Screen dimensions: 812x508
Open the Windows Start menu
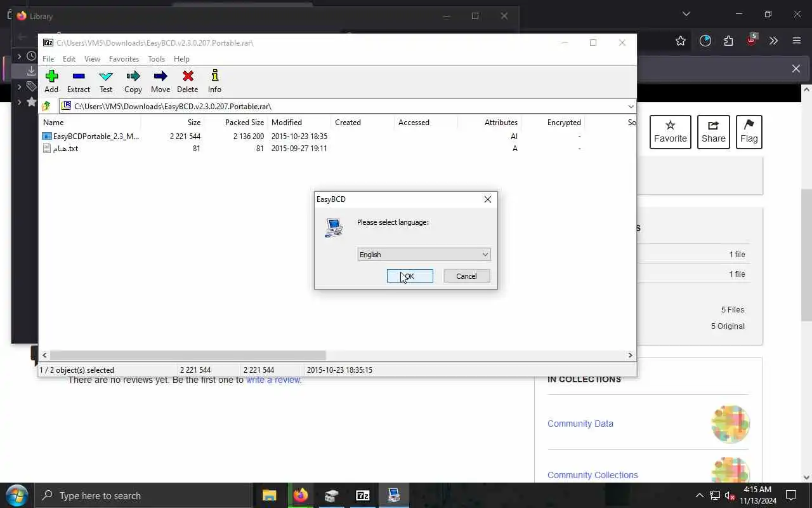click(x=16, y=495)
